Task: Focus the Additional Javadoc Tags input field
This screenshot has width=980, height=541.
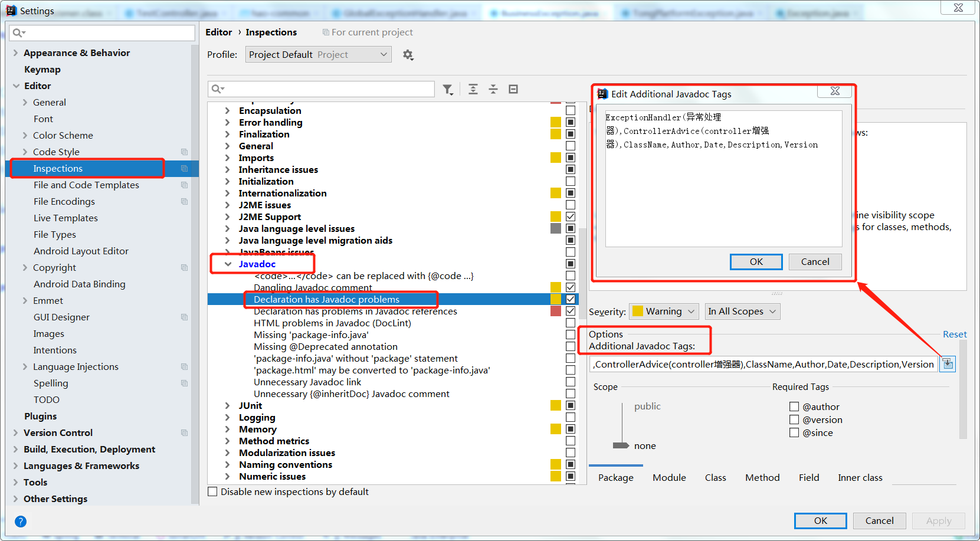Action: 763,364
